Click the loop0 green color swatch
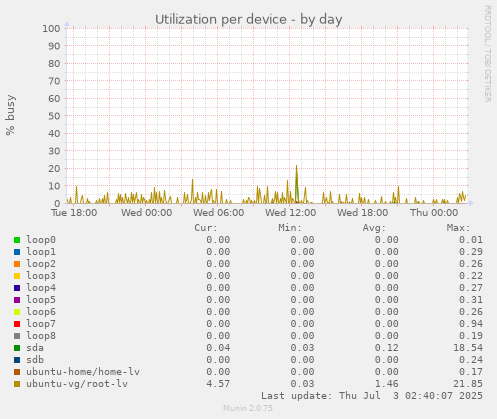497x419 pixels. pyautogui.click(x=17, y=240)
